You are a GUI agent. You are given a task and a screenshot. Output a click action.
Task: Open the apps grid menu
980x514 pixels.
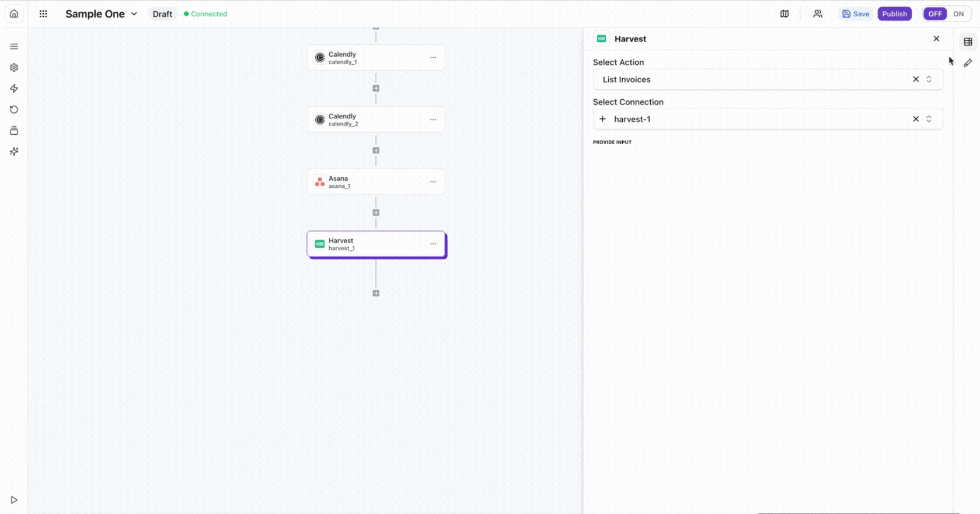(x=43, y=14)
